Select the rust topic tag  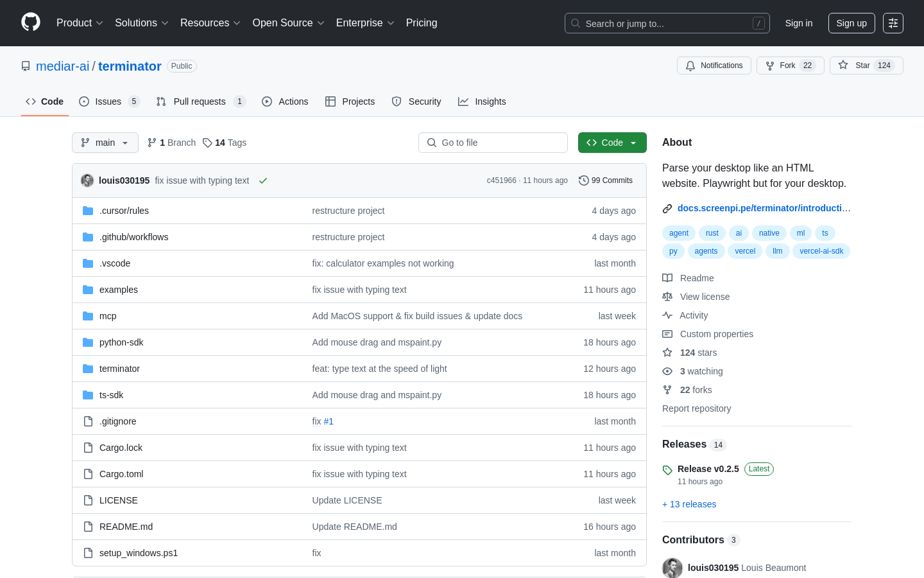[712, 233]
